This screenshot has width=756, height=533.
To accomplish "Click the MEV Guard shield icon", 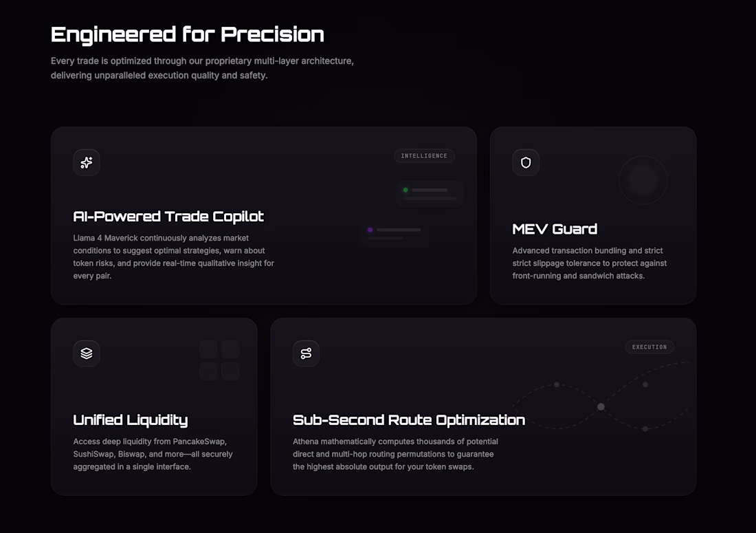I will click(x=526, y=163).
